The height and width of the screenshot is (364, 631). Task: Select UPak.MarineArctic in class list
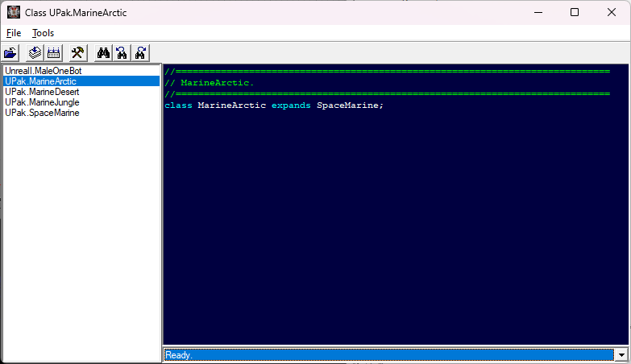point(81,81)
